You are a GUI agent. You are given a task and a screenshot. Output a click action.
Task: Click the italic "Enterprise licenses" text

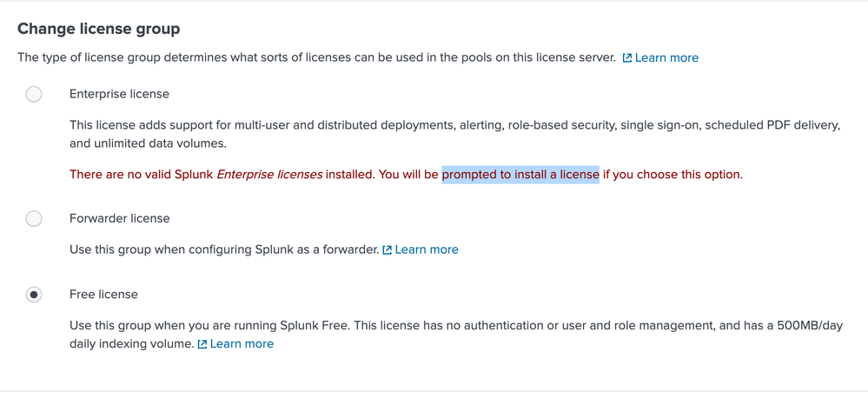pyautogui.click(x=269, y=175)
